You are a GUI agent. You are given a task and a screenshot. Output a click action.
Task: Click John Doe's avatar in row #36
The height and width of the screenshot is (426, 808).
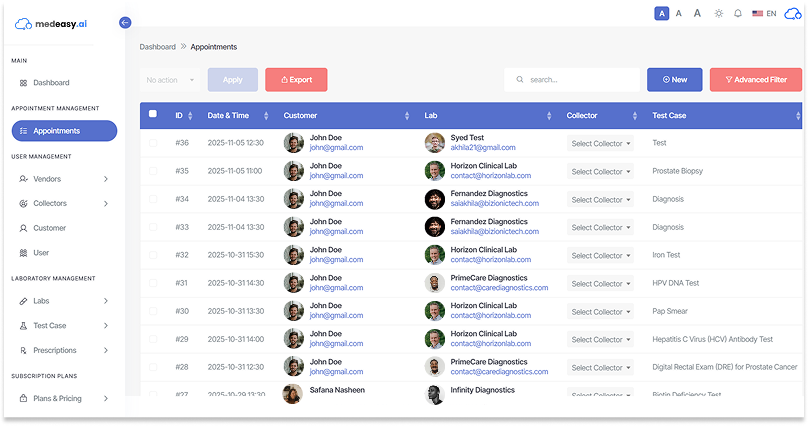click(x=294, y=143)
